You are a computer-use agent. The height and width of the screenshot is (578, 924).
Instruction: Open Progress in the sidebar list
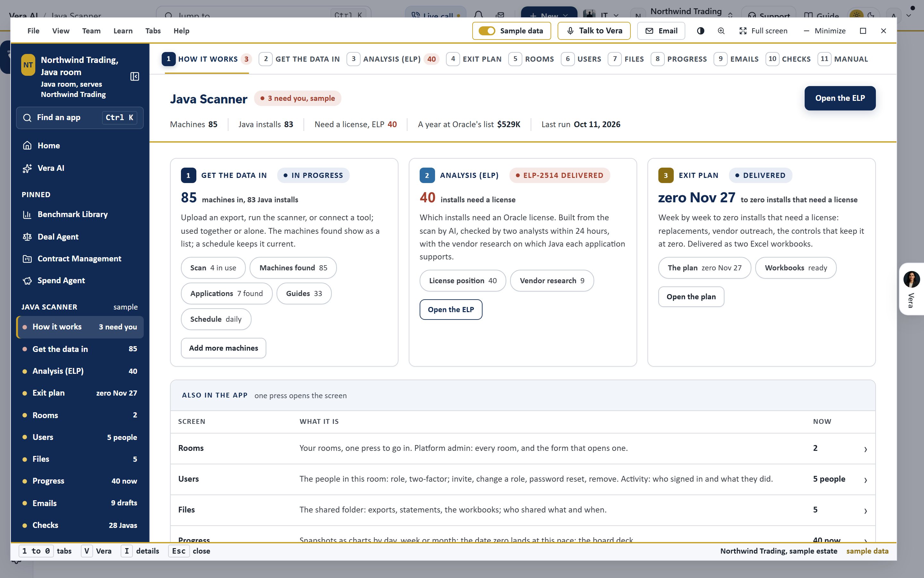[x=80, y=481]
